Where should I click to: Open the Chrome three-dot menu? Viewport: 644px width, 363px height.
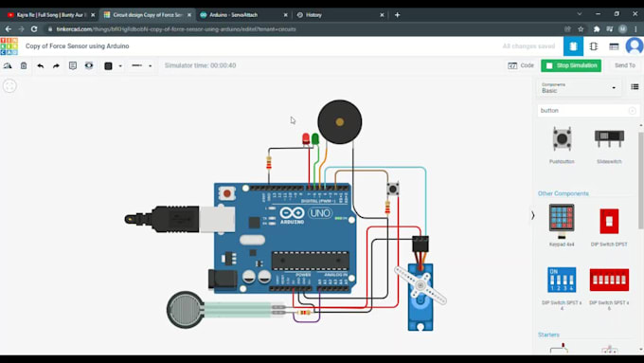click(635, 29)
